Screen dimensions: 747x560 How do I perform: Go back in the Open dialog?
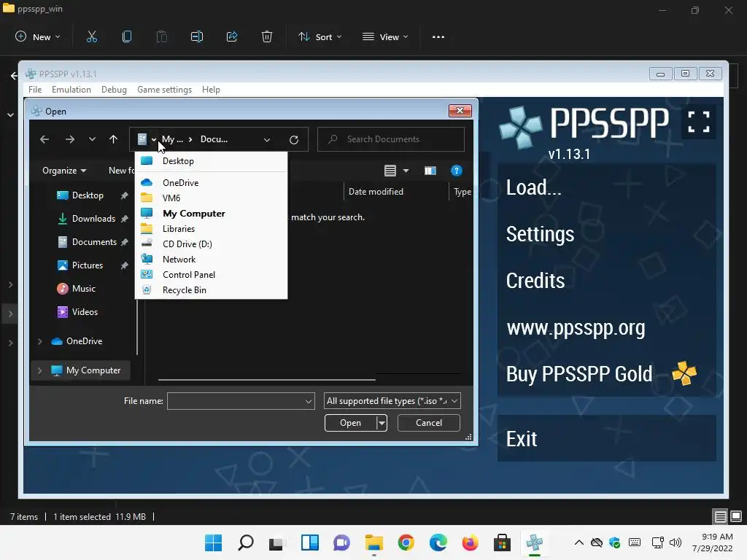(x=44, y=139)
